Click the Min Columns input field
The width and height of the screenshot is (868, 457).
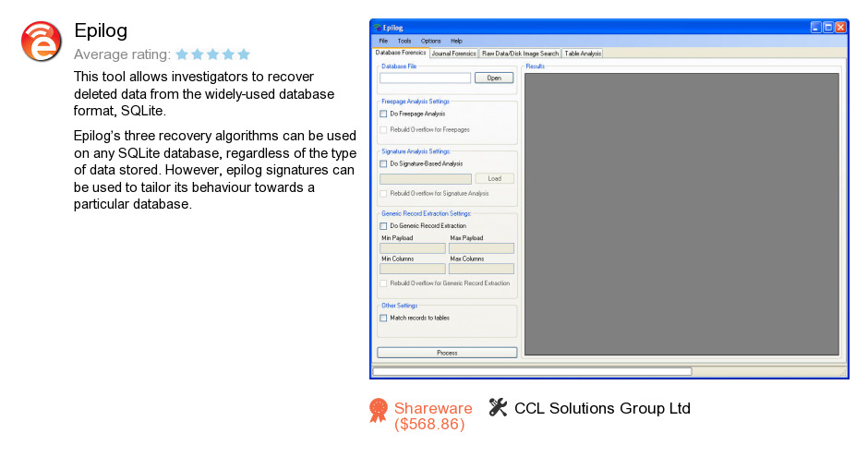tap(413, 269)
